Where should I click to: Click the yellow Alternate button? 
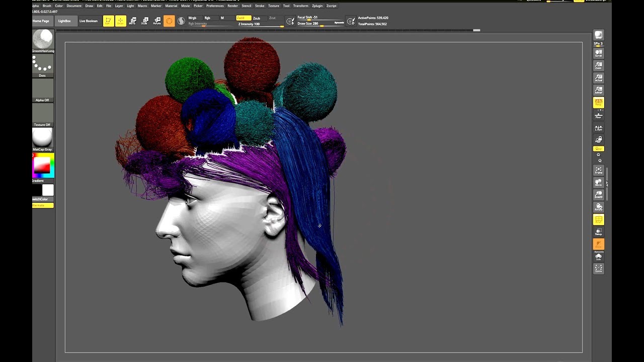(43, 205)
